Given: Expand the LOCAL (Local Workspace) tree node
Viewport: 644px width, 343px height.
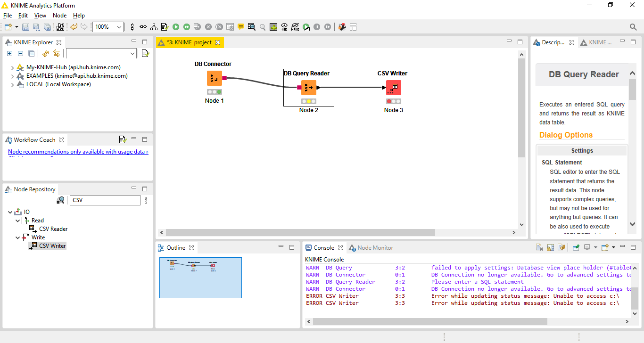Looking at the screenshot, I should point(12,85).
